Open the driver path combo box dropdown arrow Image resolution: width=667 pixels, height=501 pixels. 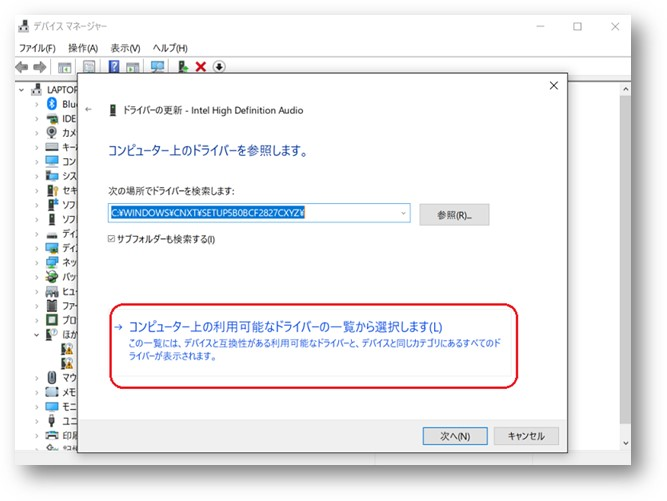(403, 213)
